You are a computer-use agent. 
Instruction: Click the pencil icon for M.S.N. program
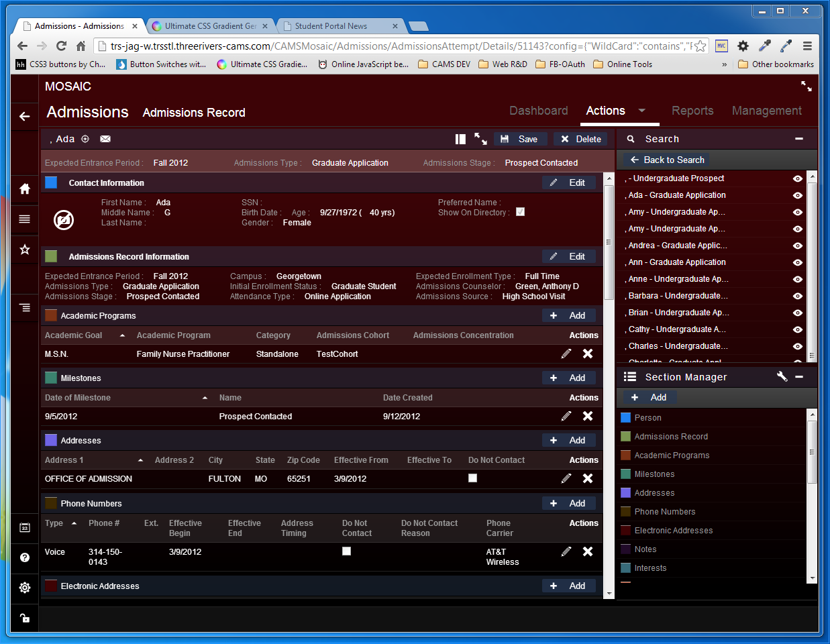tap(566, 354)
